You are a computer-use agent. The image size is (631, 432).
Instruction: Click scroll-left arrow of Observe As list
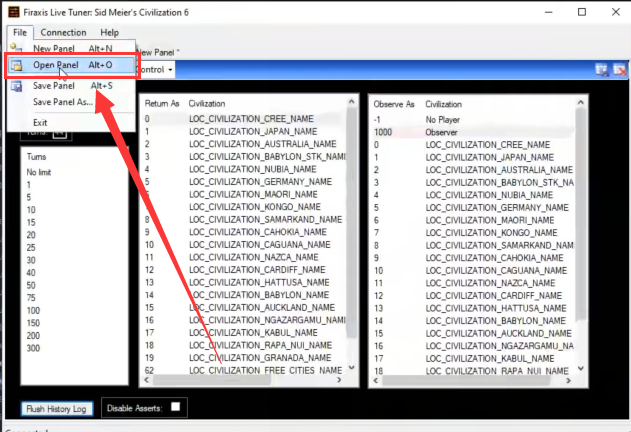coord(375,380)
